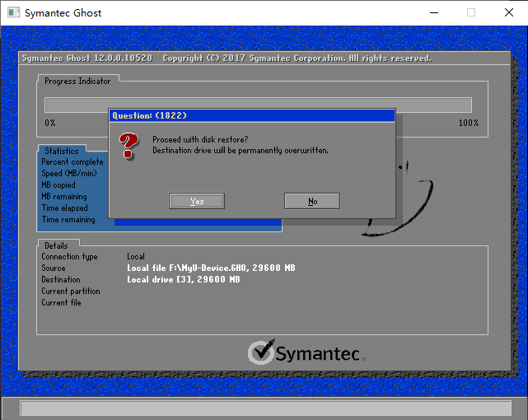Confirm disk restore with Yes button

[x=197, y=201]
